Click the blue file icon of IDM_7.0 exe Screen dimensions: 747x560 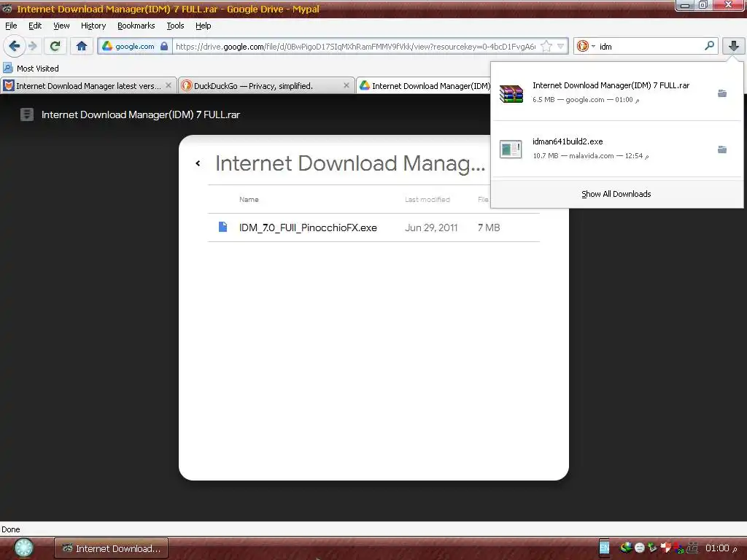(222, 227)
